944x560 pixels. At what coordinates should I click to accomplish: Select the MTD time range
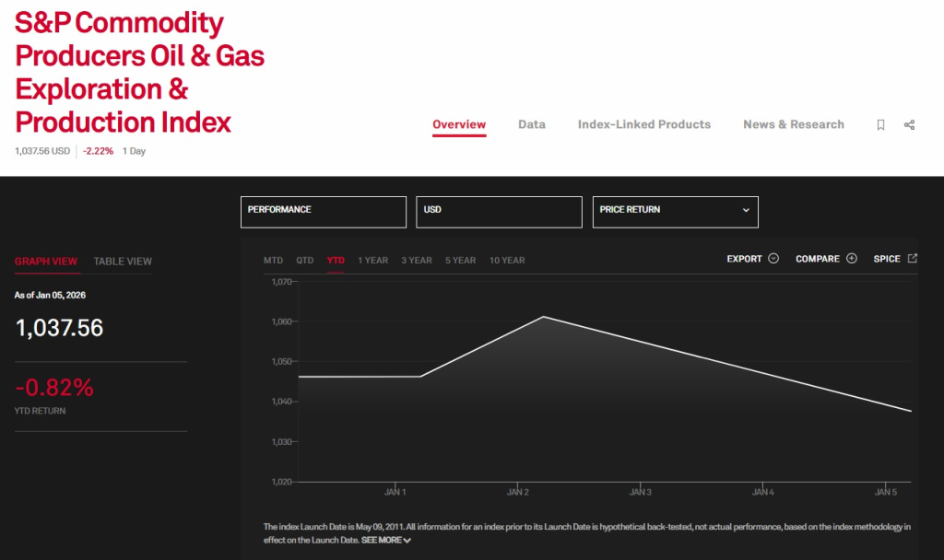(x=273, y=261)
